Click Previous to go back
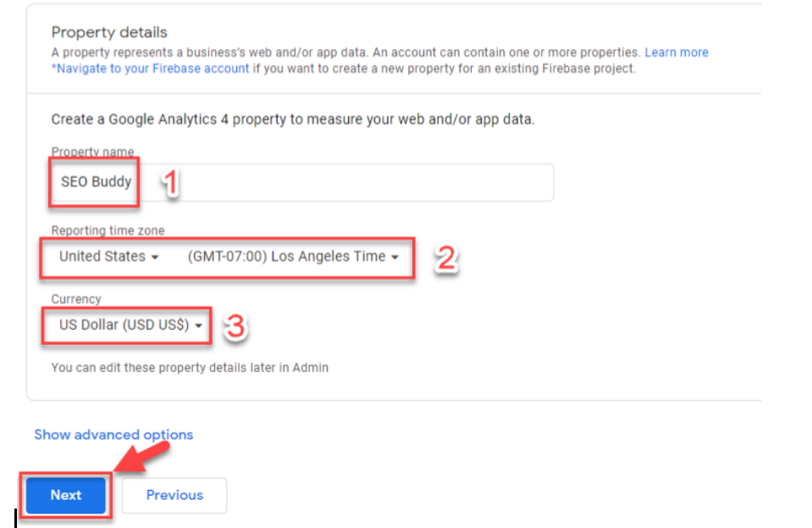Image resolution: width=812 pixels, height=528 pixels. (174, 495)
